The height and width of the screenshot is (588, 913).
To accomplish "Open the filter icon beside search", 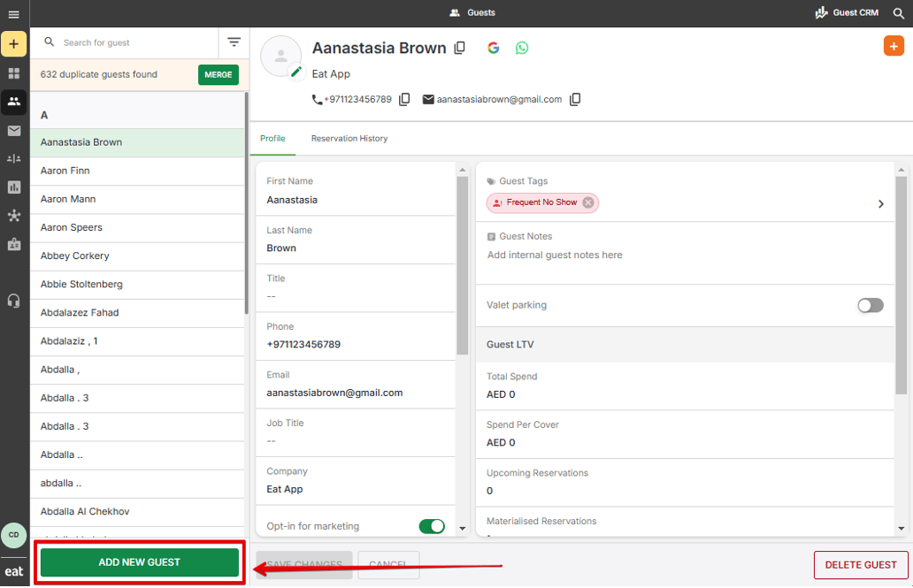I will coord(234,42).
